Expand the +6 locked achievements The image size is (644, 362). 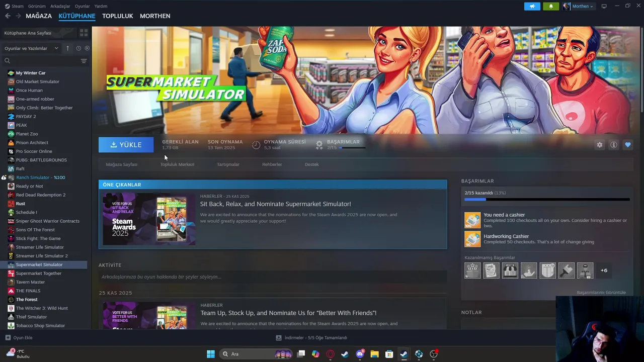(x=604, y=270)
